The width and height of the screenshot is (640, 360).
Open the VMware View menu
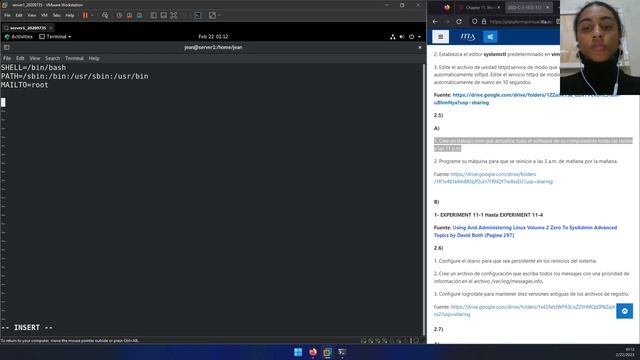31,15
